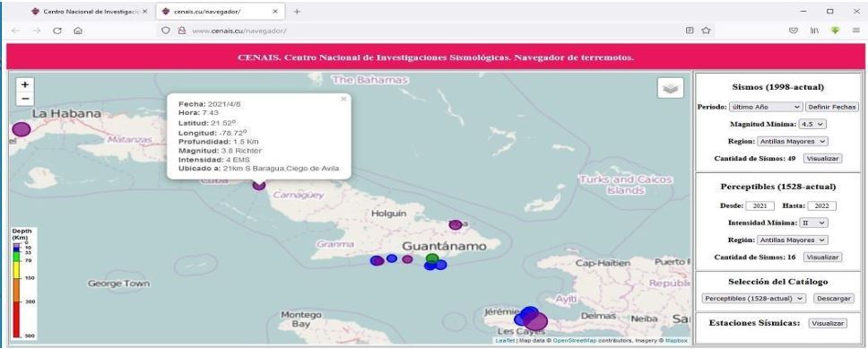Zoom in the map with plus button
This screenshot has width=868, height=349.
click(x=25, y=84)
